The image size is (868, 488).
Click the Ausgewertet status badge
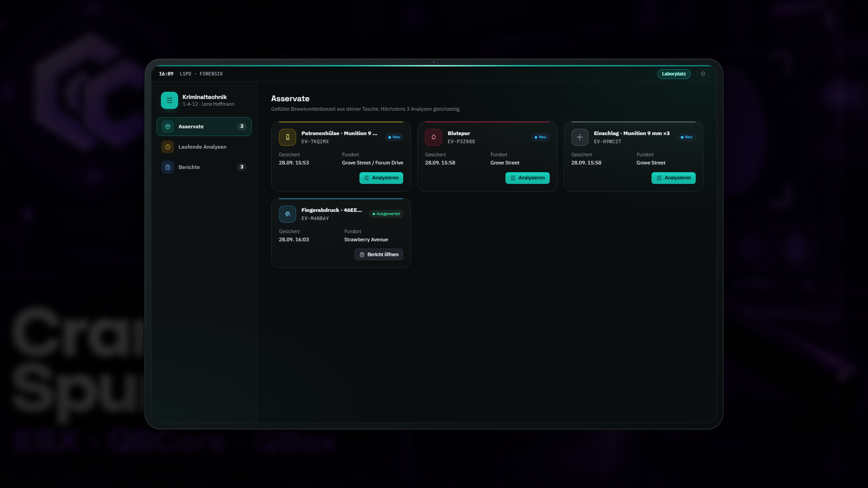tap(386, 214)
